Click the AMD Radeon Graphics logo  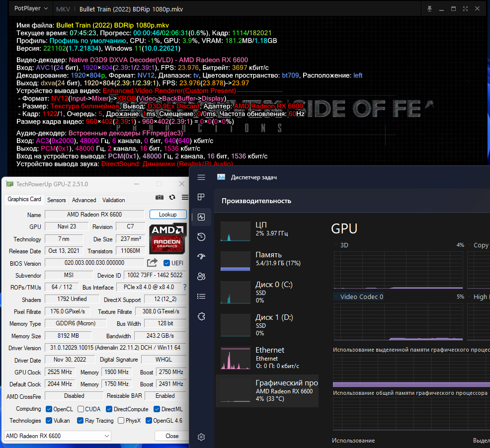point(167,238)
